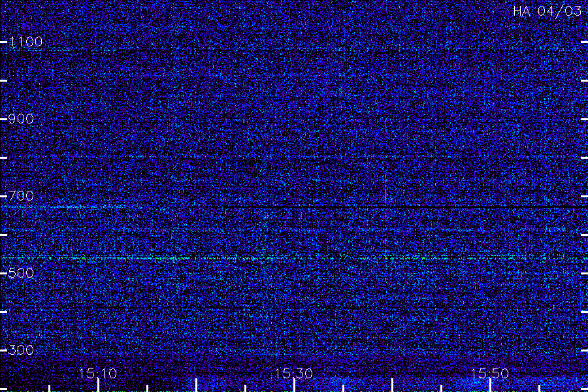Click the 15:30 time axis label
This screenshot has height=392, width=588.
294,373
